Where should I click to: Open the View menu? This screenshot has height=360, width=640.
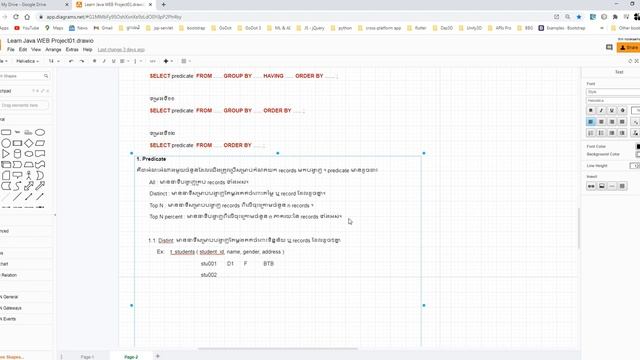point(36,49)
